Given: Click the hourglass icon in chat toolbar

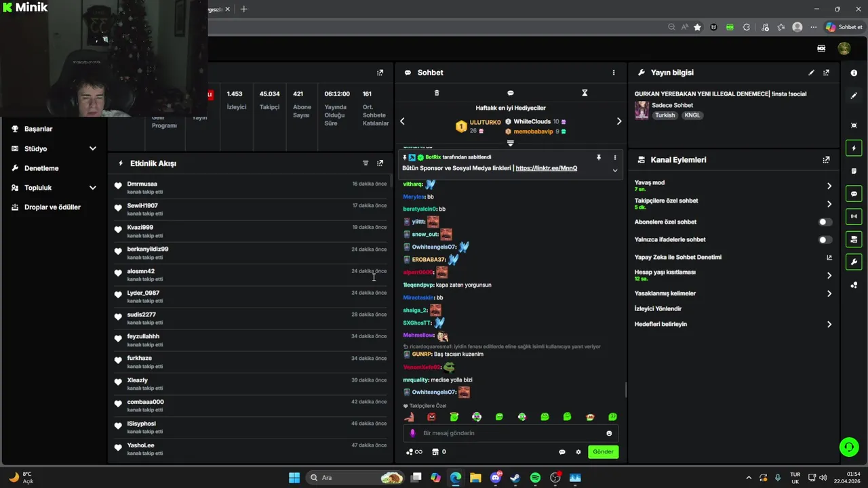Looking at the screenshot, I should [585, 93].
